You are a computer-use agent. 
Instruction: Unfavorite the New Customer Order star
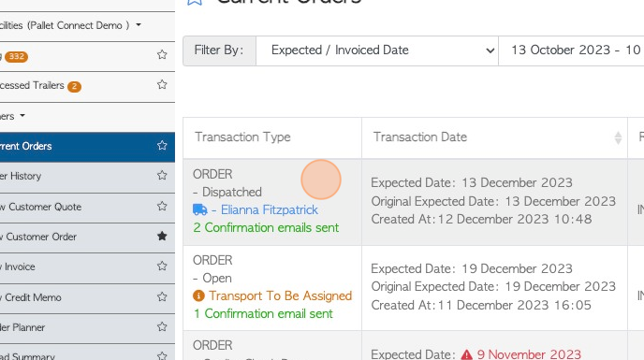162,236
